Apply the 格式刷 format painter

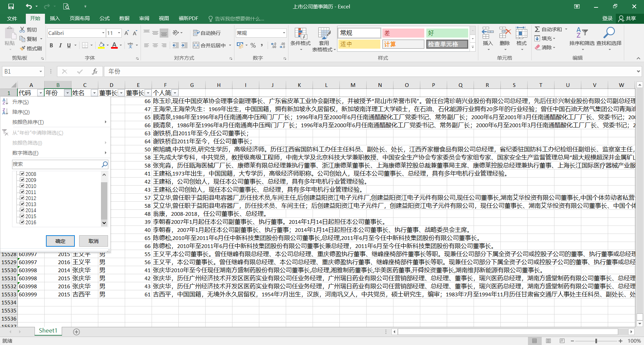tap(31, 48)
